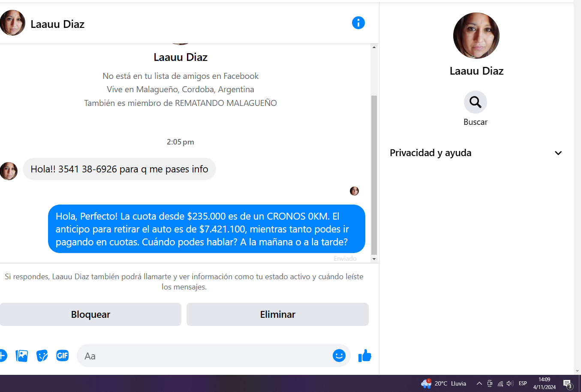581x392 pixels.
Task: Open the conversation info icon
Action: click(358, 23)
